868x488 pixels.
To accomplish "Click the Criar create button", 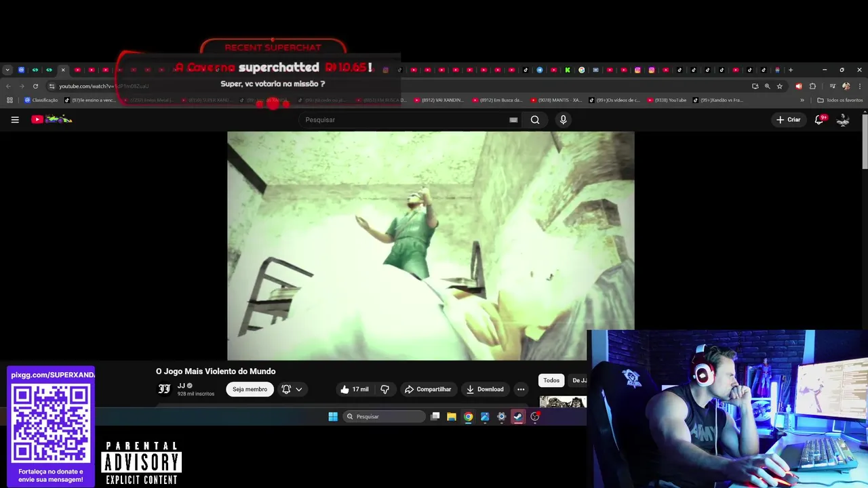I will [788, 120].
